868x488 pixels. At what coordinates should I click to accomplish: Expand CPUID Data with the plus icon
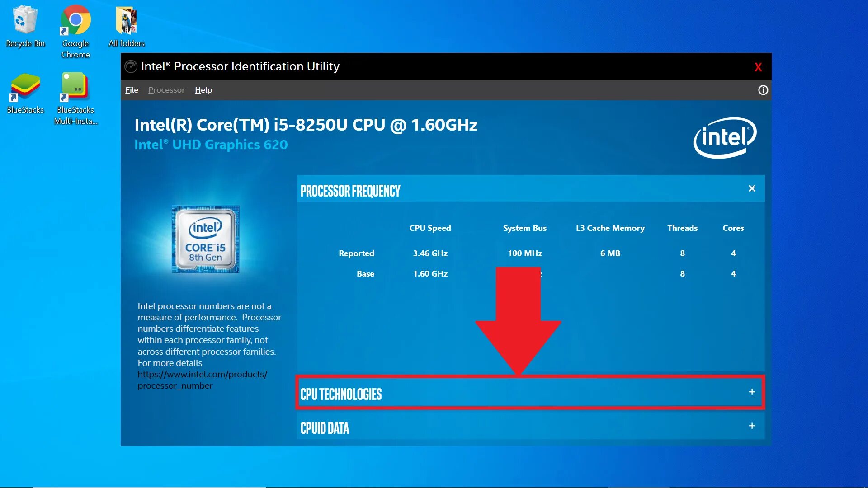[752, 426]
